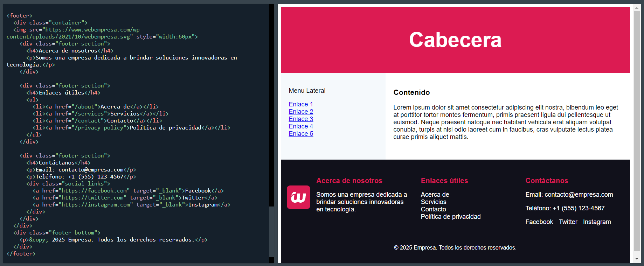Image resolution: width=644 pixels, height=266 pixels.
Task: Click the <div class="container"> code line
Action: pyautogui.click(x=50, y=23)
